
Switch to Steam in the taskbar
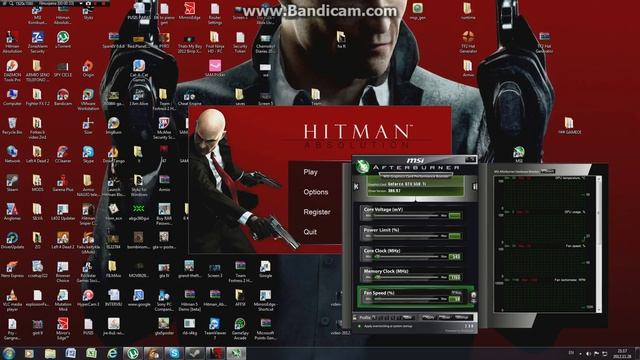(194, 353)
